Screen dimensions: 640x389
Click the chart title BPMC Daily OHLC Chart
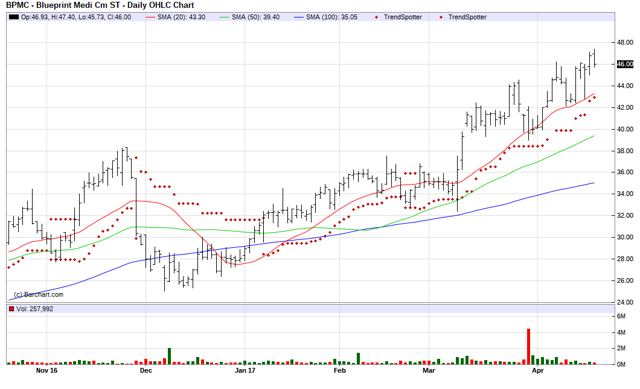(x=100, y=5)
